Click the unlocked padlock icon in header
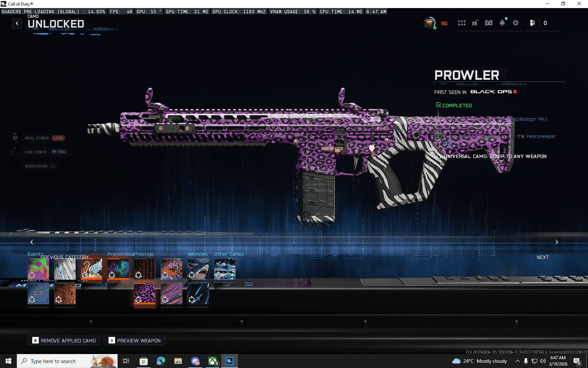The width and height of the screenshot is (588, 368). click(x=475, y=23)
